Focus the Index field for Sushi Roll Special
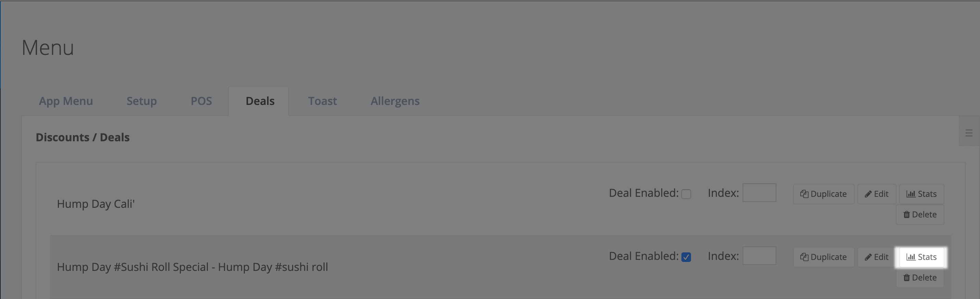 point(759,256)
